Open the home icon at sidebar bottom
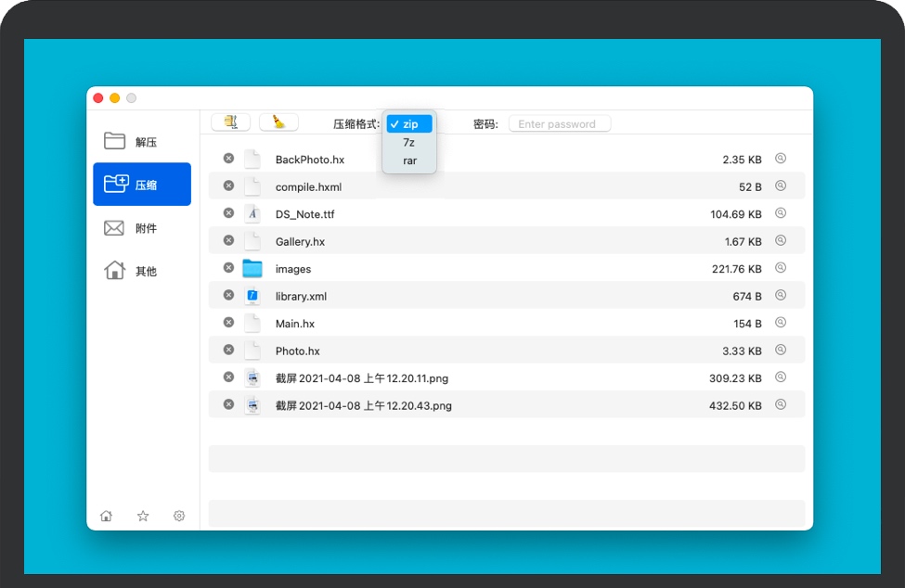The height and width of the screenshot is (588, 905). pos(107,516)
